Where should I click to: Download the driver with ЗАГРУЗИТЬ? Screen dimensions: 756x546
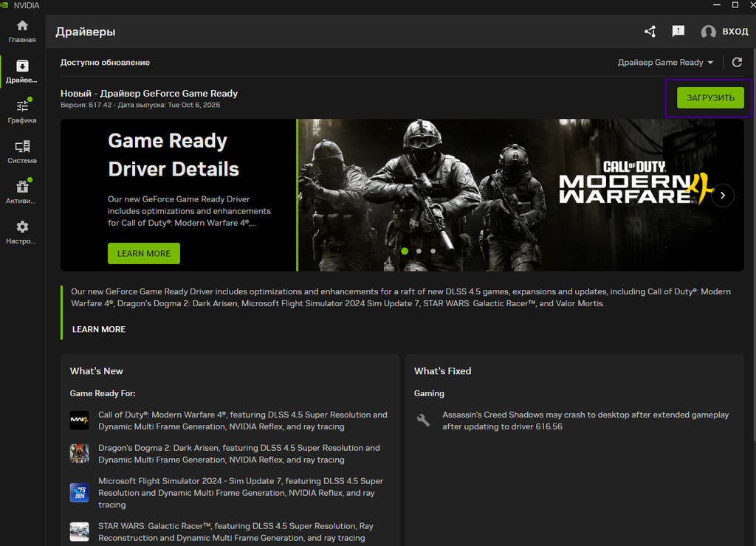[710, 98]
